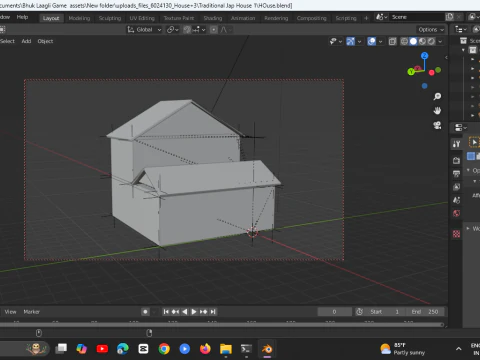Switch to solid viewport shading

coord(413,41)
